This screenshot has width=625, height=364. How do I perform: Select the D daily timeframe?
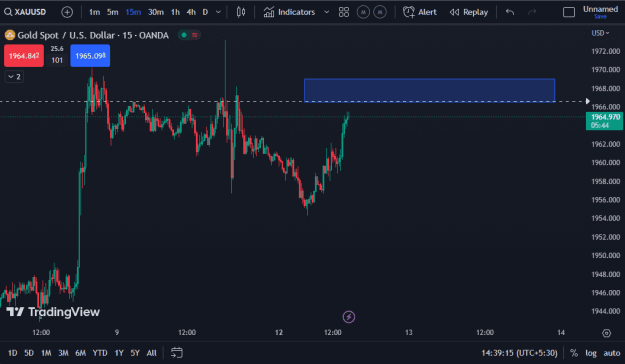click(205, 12)
